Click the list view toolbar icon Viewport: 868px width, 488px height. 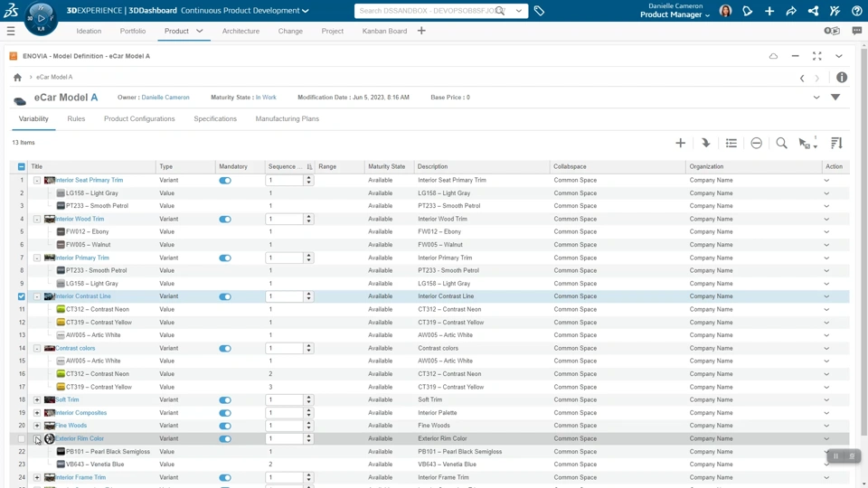pos(731,144)
